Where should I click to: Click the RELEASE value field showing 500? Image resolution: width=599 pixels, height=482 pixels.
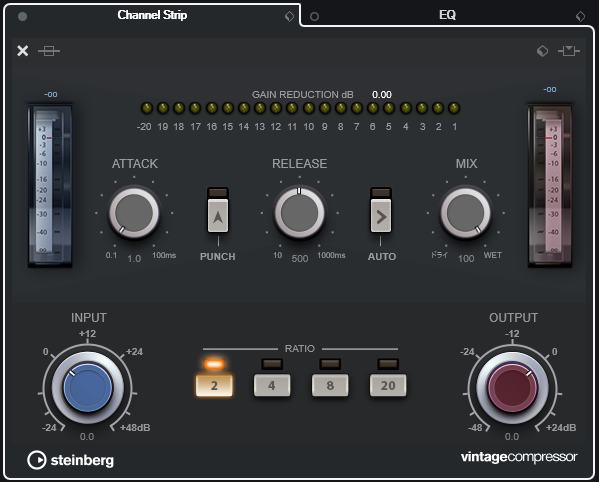(x=300, y=259)
